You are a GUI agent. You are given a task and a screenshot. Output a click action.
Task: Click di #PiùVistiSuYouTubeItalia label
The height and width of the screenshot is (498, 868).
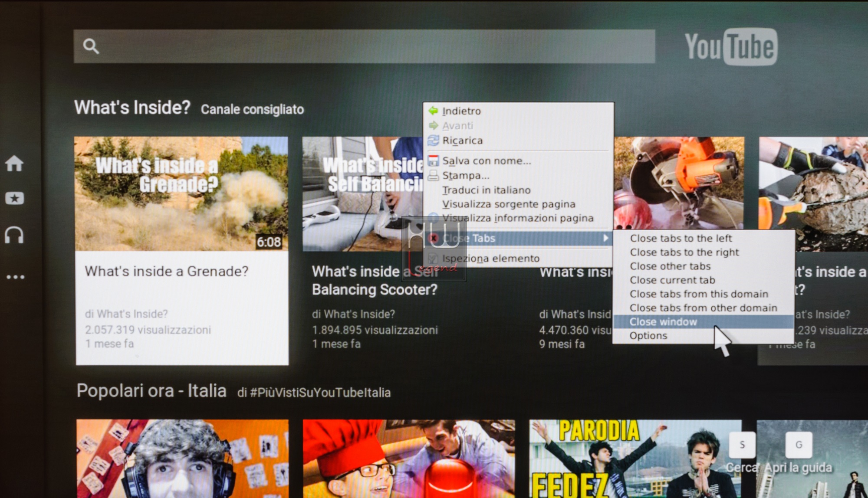314,393
